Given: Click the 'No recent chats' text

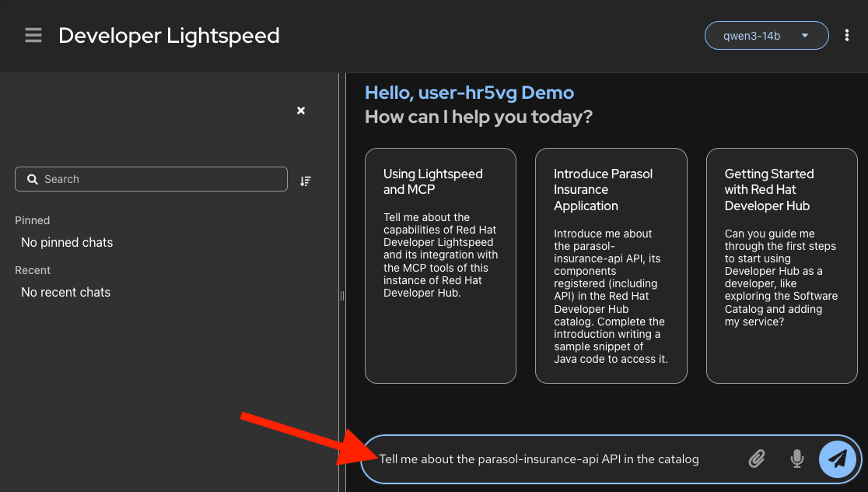Looking at the screenshot, I should [x=66, y=293].
